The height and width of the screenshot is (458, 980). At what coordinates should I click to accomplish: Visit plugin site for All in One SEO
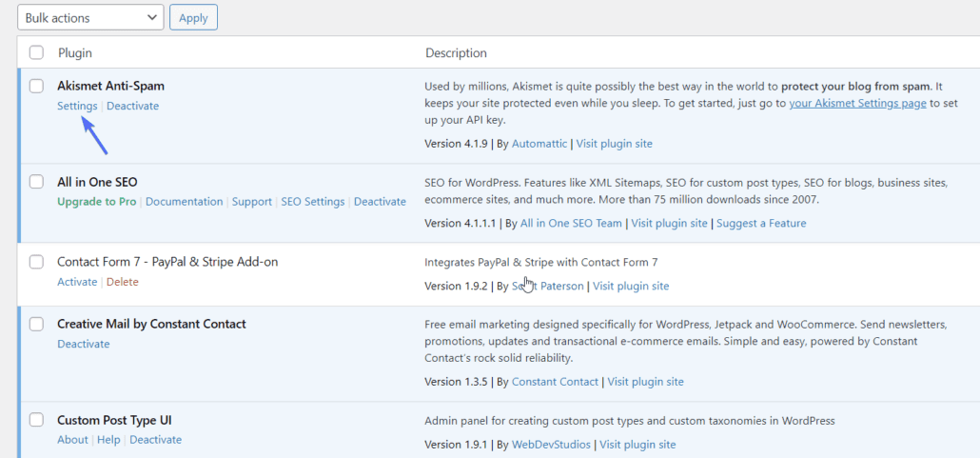(669, 223)
